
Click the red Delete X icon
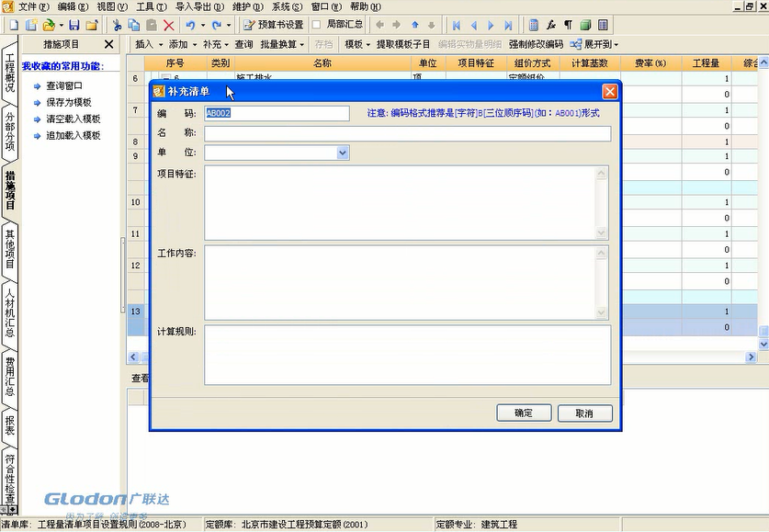click(167, 25)
